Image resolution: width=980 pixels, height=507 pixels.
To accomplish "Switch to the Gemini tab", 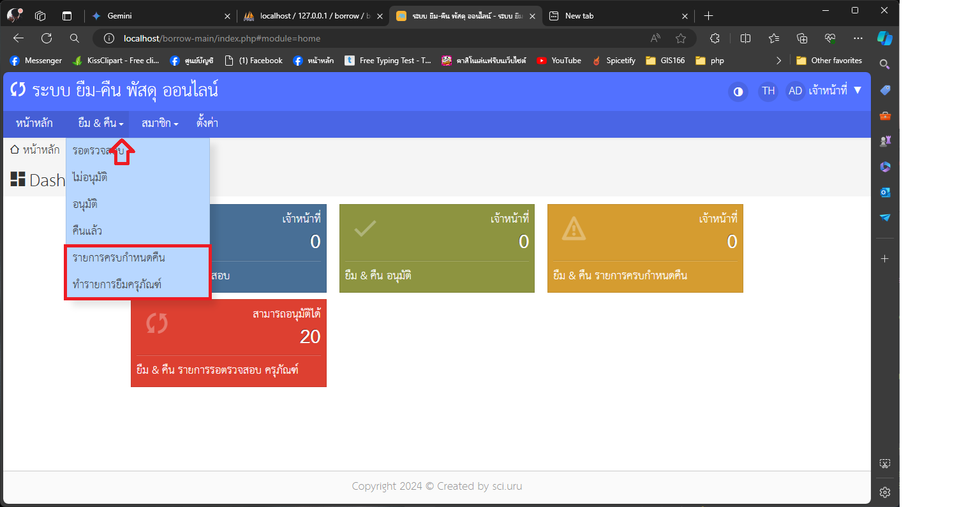I will [x=161, y=16].
